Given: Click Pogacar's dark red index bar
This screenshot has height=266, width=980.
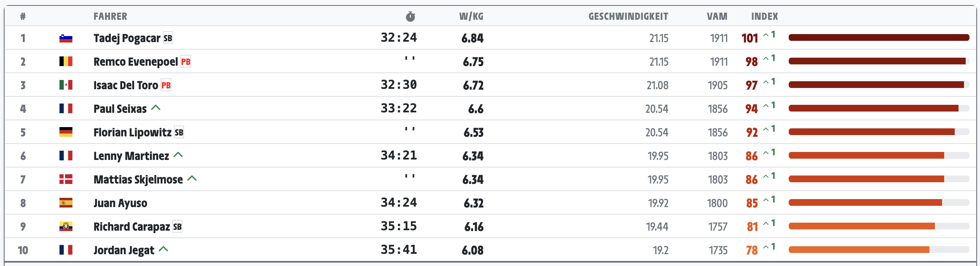Looking at the screenshot, I should point(879,37).
